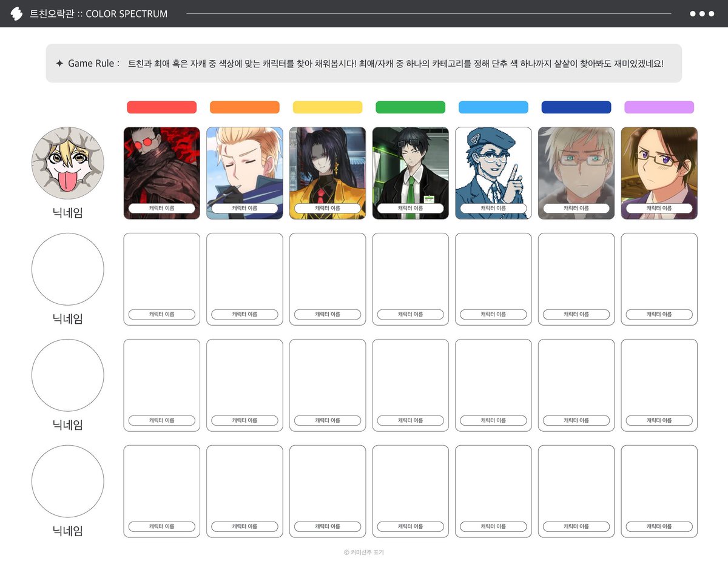Image resolution: width=728 pixels, height=564 pixels.
Task: Select the green color swatch
Action: pyautogui.click(x=411, y=107)
